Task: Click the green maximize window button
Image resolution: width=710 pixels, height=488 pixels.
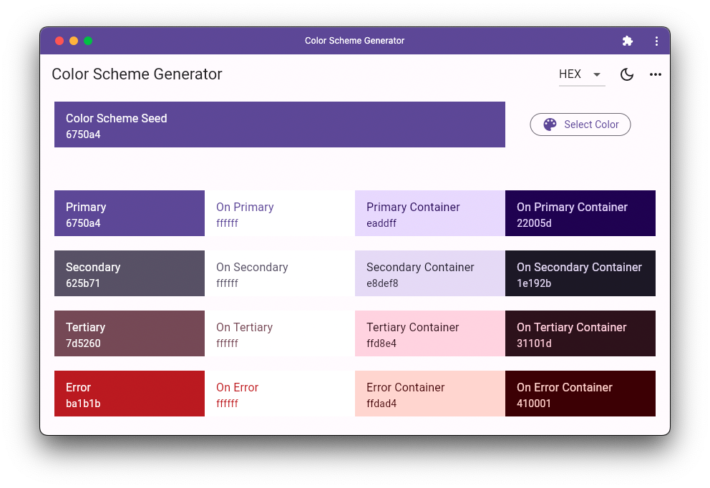Action: (x=88, y=41)
